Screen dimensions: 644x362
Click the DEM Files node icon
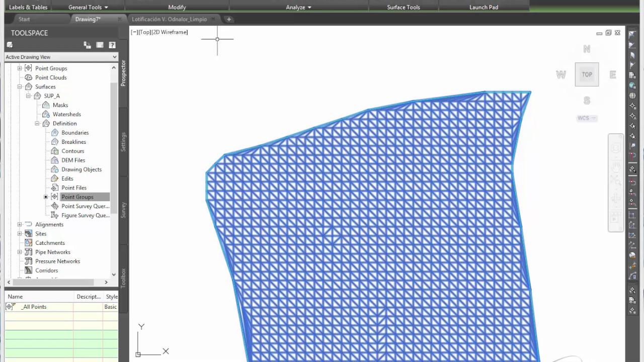point(55,160)
